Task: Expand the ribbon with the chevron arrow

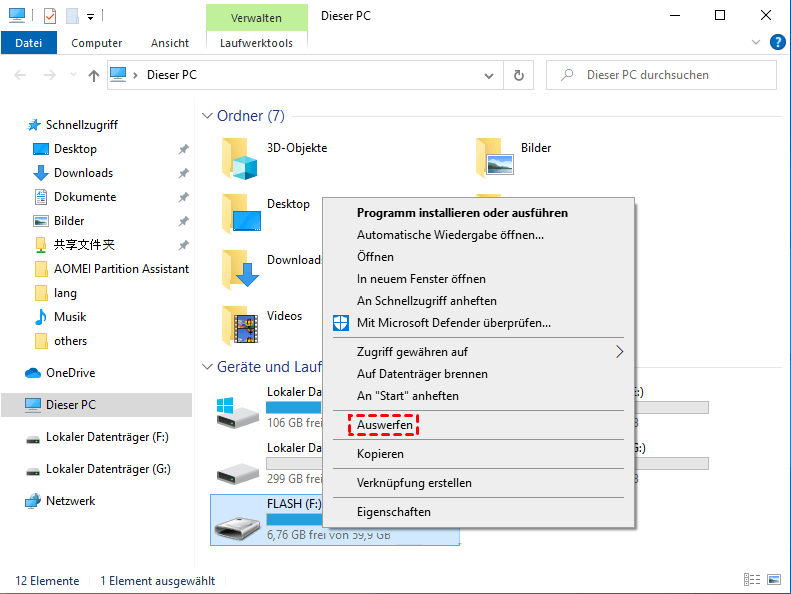Action: coord(756,43)
